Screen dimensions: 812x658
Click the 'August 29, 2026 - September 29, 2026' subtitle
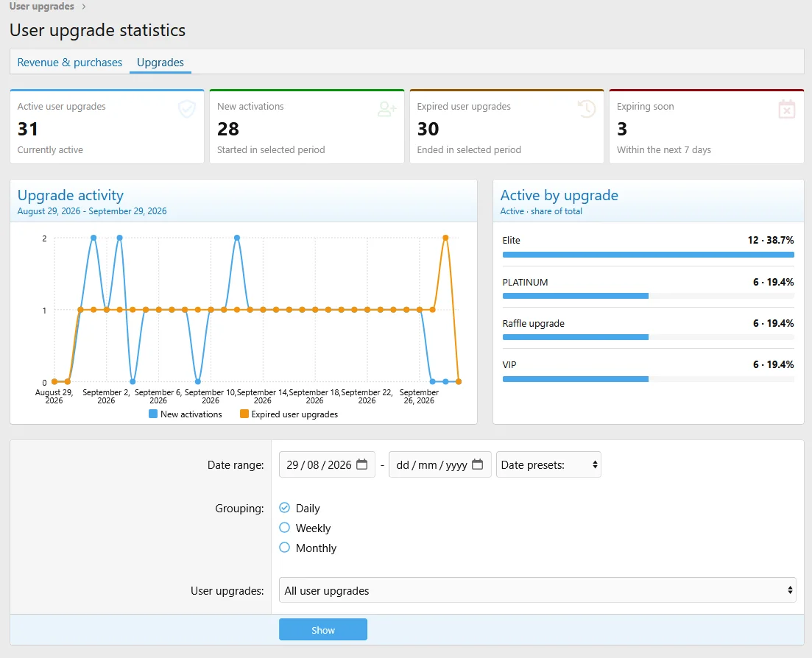92,211
